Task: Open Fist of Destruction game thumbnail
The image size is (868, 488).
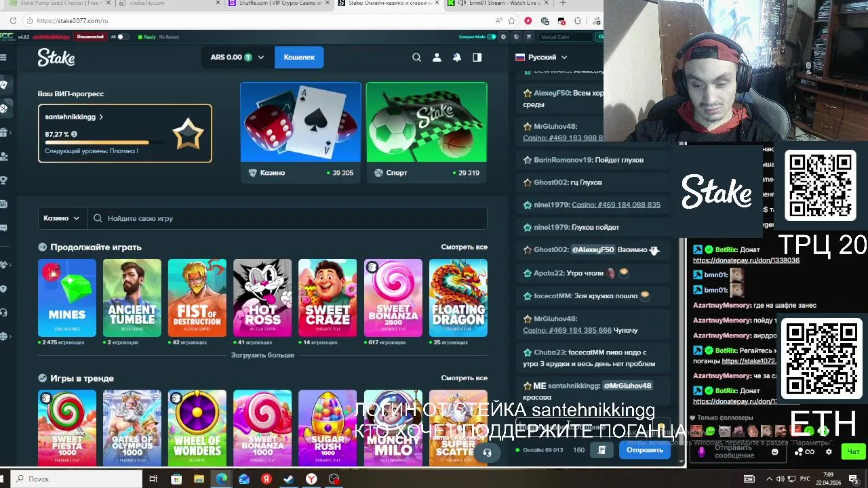Action: point(197,298)
